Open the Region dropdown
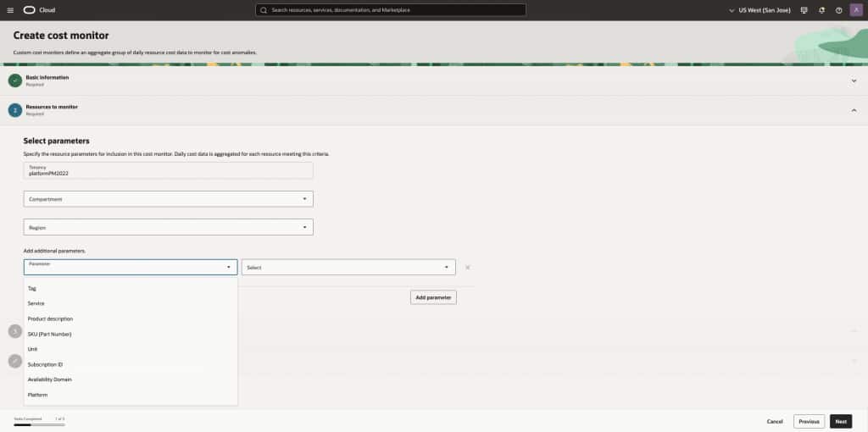Image resolution: width=868 pixels, height=432 pixels. pyautogui.click(x=169, y=227)
